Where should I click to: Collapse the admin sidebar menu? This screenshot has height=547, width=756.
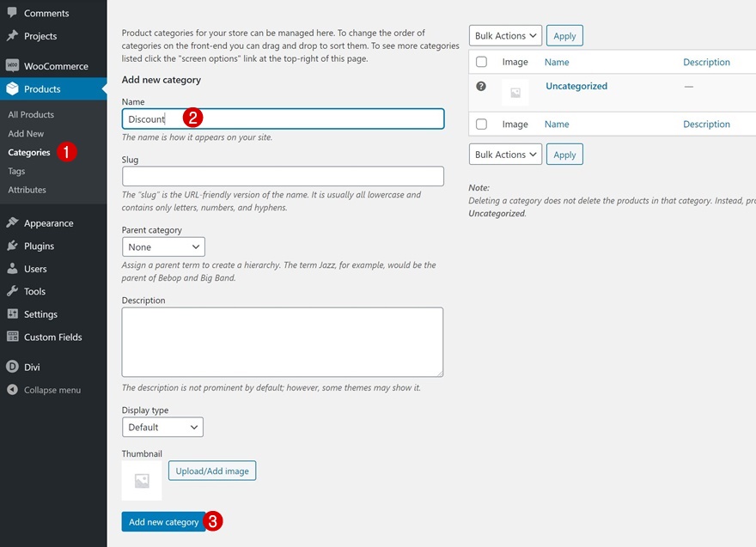(x=52, y=390)
